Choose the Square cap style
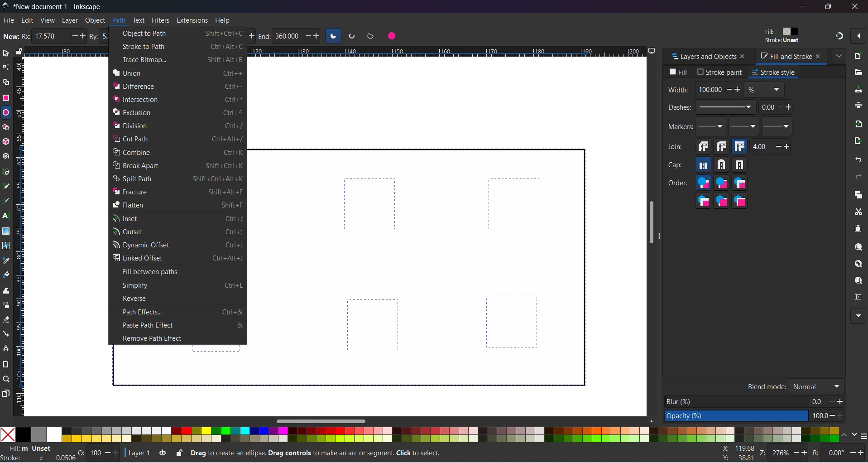The image size is (868, 463). tap(740, 165)
